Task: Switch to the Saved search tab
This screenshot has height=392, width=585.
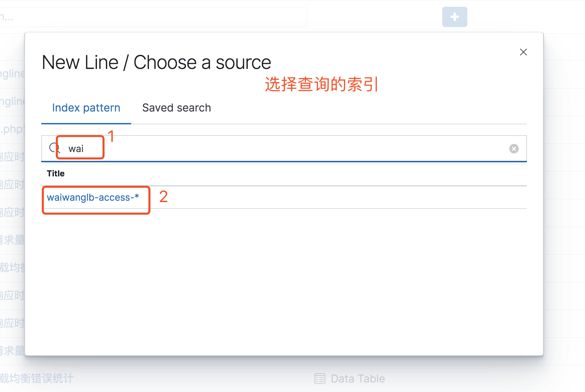Action: tap(177, 108)
